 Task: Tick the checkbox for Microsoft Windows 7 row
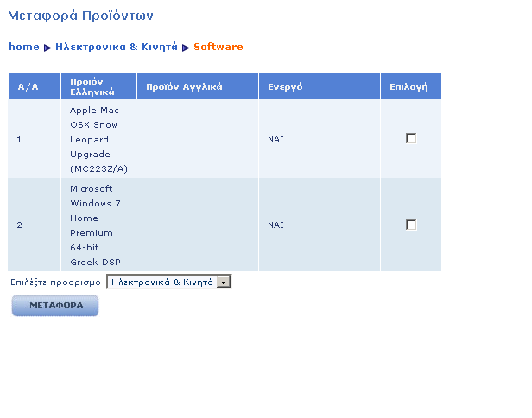[411, 225]
